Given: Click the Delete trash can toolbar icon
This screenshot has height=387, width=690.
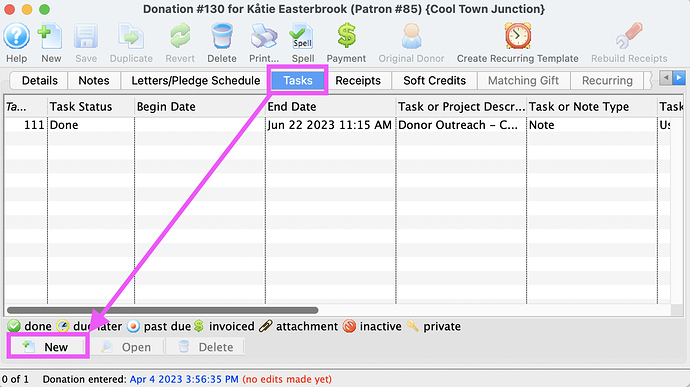Looking at the screenshot, I should [x=222, y=36].
